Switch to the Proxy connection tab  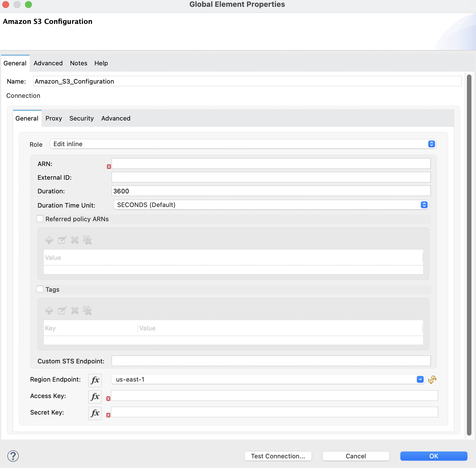[x=53, y=118]
